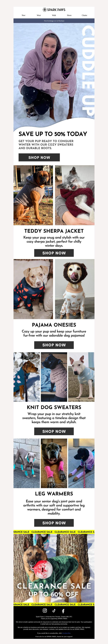Click the Unsubscribe link in footer

66,633
